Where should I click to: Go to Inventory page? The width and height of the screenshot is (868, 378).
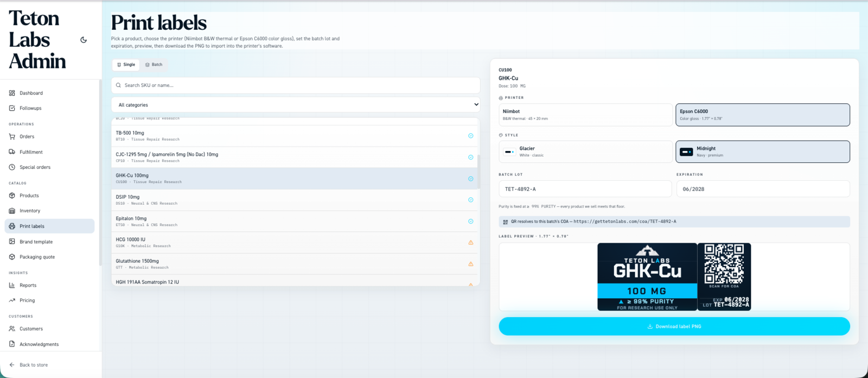click(49, 211)
